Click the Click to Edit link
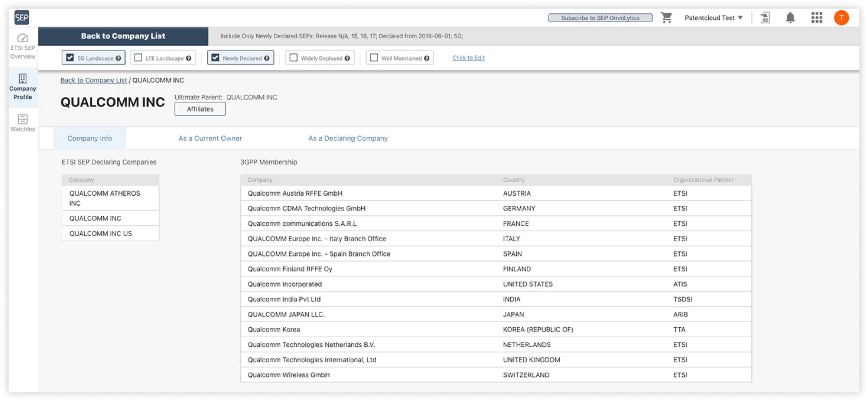 pos(468,58)
